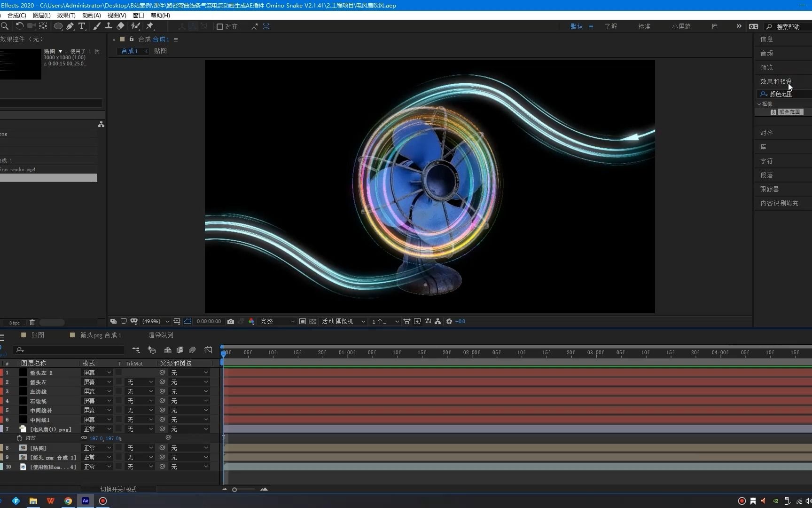Image resolution: width=812 pixels, height=508 pixels.
Task: Open the 效果(T) menu
Action: [x=66, y=15]
